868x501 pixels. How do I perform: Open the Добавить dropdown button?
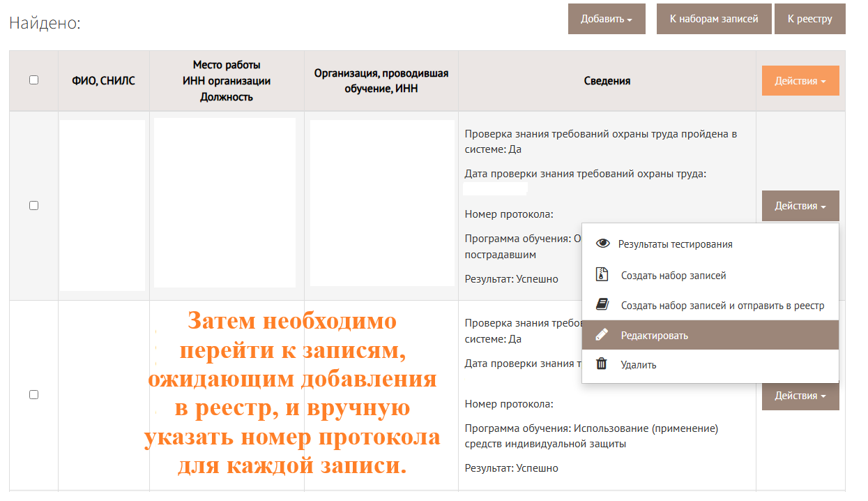[607, 19]
